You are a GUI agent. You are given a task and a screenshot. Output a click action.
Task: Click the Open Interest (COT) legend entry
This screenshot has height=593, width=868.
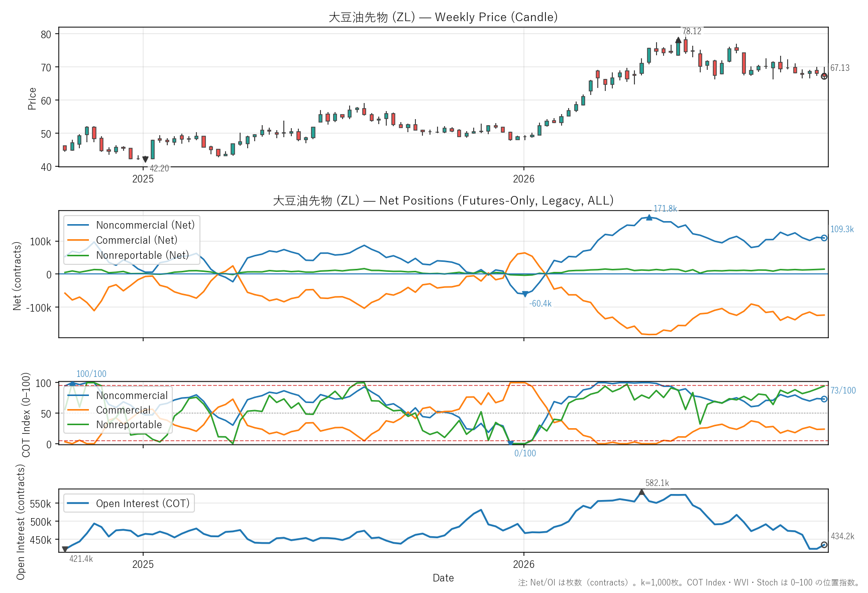[129, 504]
